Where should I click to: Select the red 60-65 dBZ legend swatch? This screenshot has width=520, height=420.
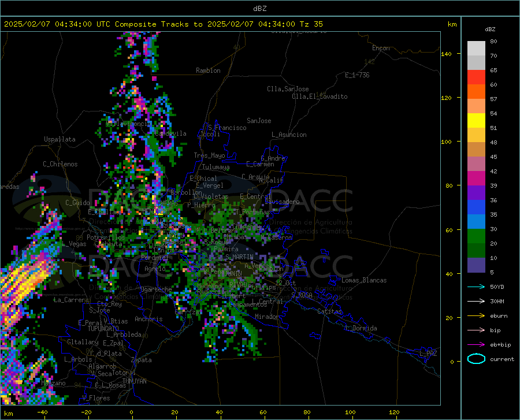[x=476, y=77]
